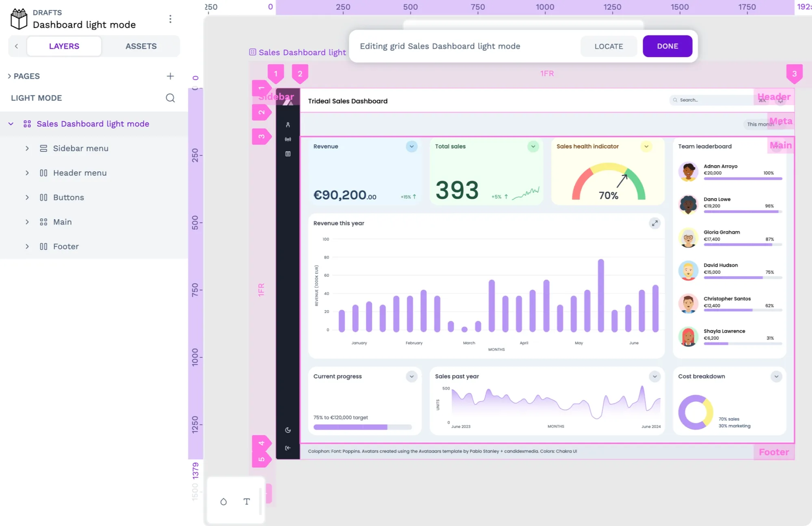The height and width of the screenshot is (526, 812).
Task: Click the three-dot menu on Dashboard light mode
Action: [171, 18]
